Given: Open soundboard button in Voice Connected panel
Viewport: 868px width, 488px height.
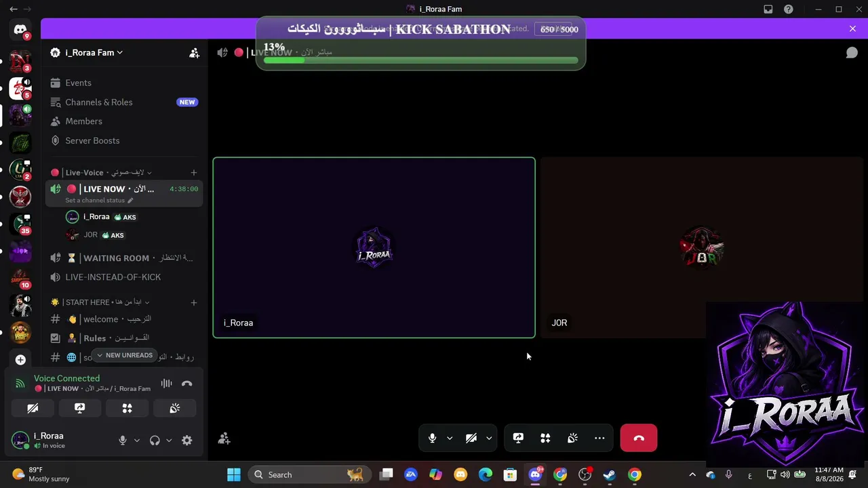Looking at the screenshot, I should (x=174, y=408).
